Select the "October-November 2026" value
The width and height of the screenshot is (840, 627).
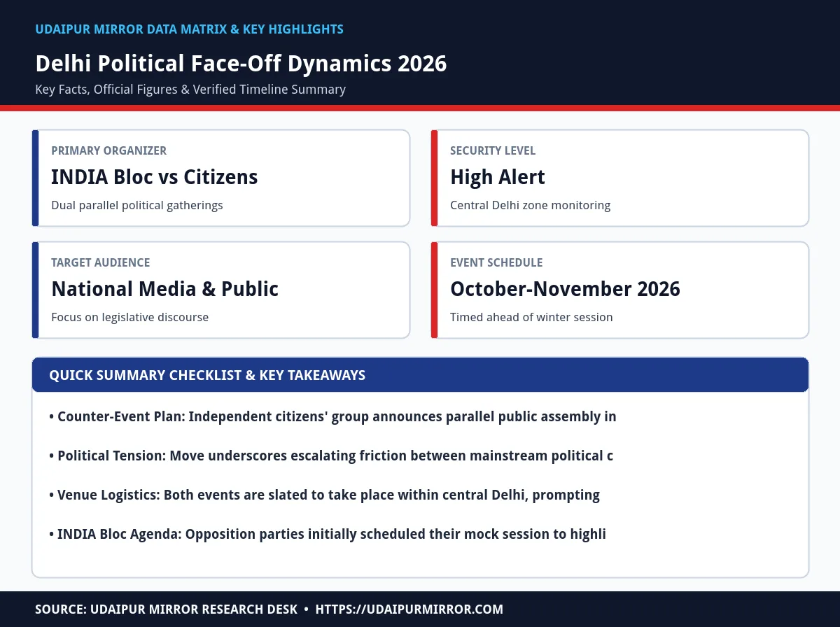tap(565, 289)
